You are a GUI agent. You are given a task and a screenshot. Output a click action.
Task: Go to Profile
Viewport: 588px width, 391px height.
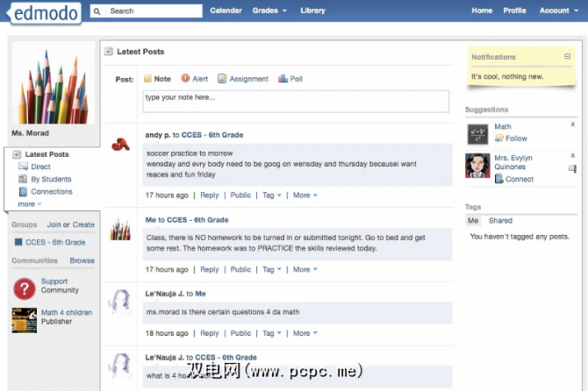[514, 11]
